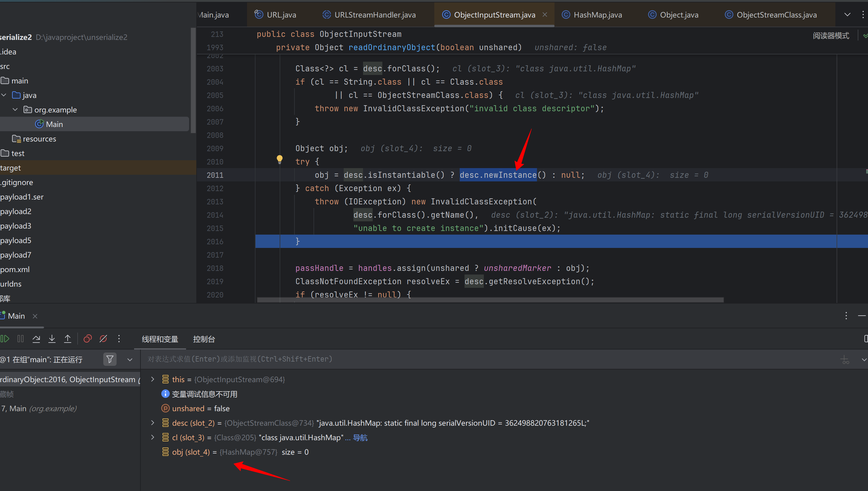Click the Step Over debugger icon
This screenshot has height=491, width=868.
click(x=36, y=339)
